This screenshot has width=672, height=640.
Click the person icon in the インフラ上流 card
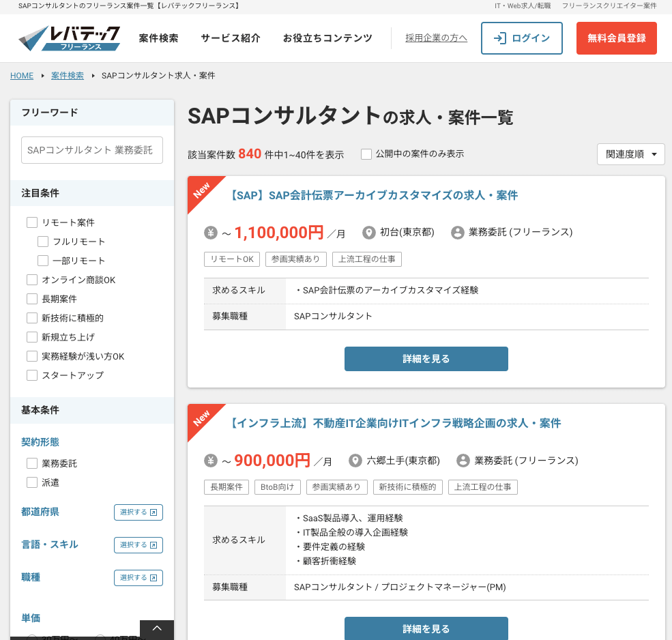463,461
